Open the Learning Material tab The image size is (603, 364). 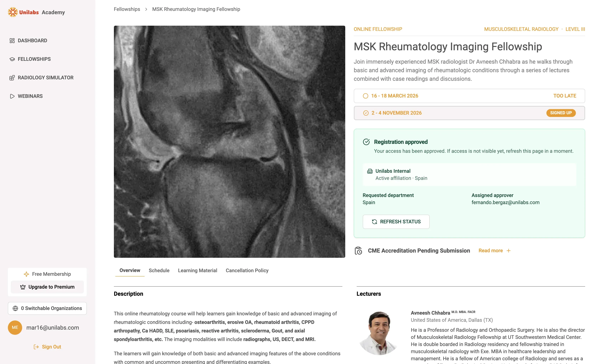click(197, 270)
